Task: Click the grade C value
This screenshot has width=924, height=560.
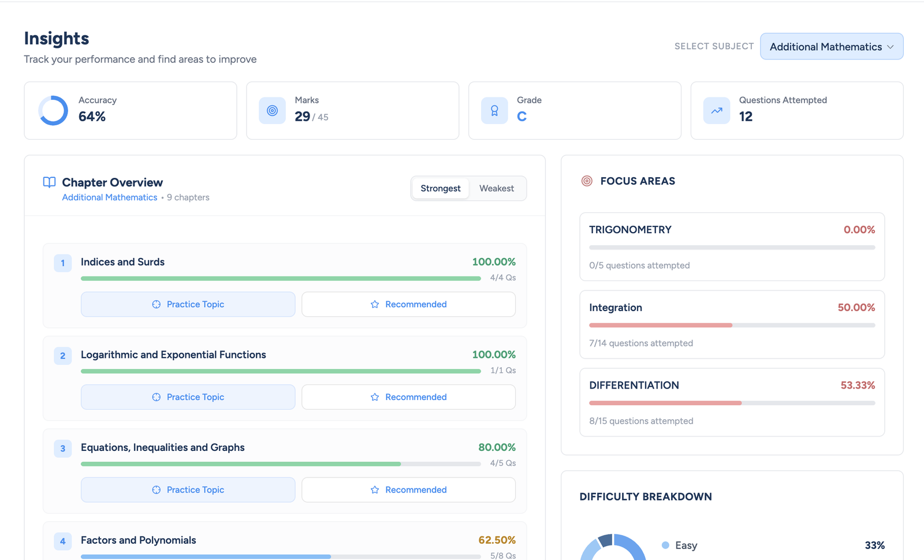Action: pos(521,117)
